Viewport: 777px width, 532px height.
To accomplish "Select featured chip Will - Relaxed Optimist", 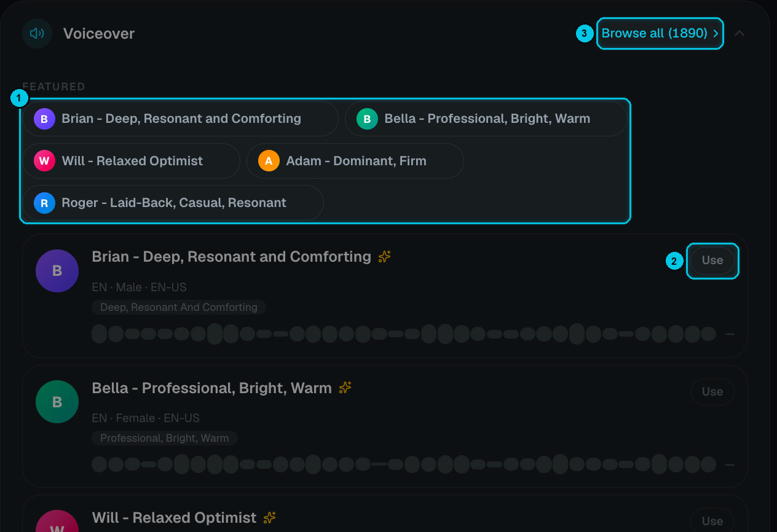I will coord(131,161).
